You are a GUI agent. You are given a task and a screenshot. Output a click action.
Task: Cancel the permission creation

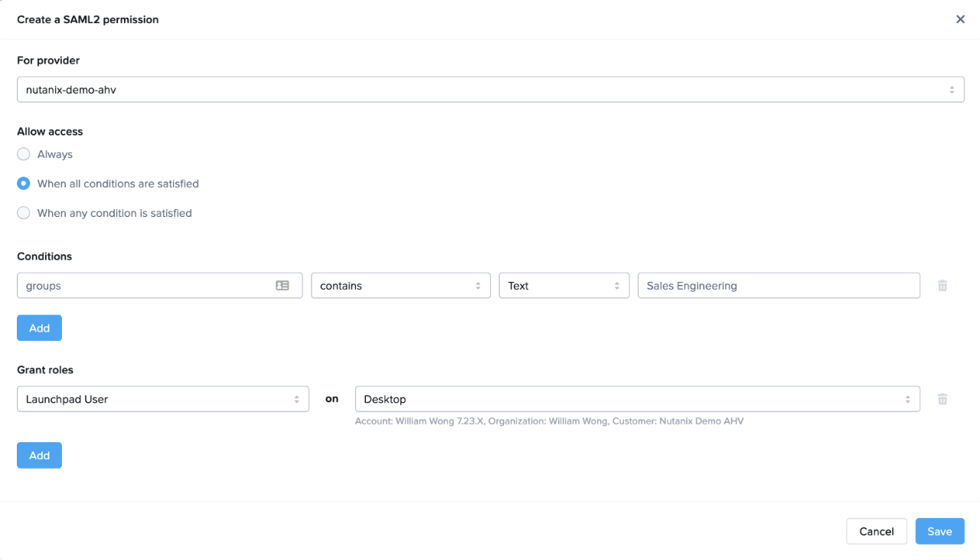click(876, 531)
